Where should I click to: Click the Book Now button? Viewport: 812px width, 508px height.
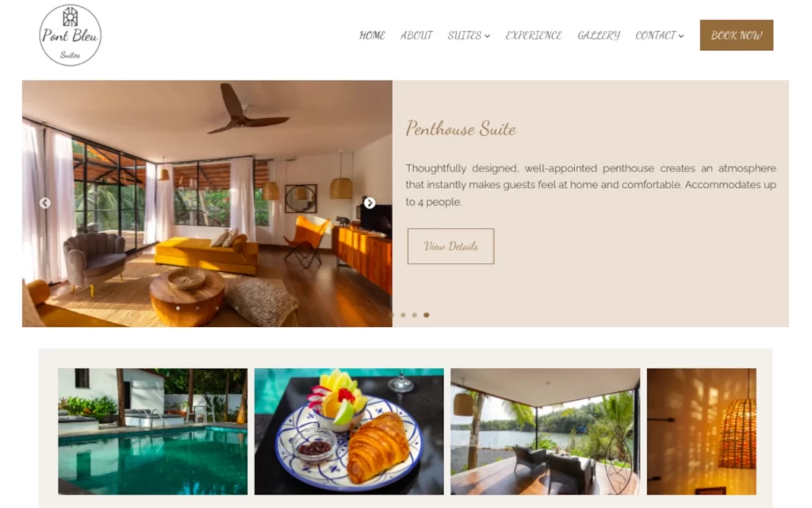pos(737,35)
